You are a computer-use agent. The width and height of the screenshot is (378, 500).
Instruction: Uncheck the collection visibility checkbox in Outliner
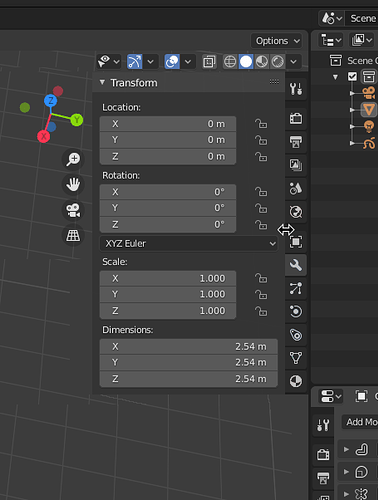[352, 77]
